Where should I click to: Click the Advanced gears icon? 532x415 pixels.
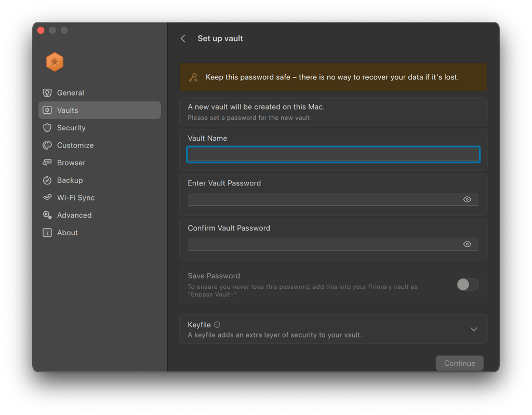(47, 215)
